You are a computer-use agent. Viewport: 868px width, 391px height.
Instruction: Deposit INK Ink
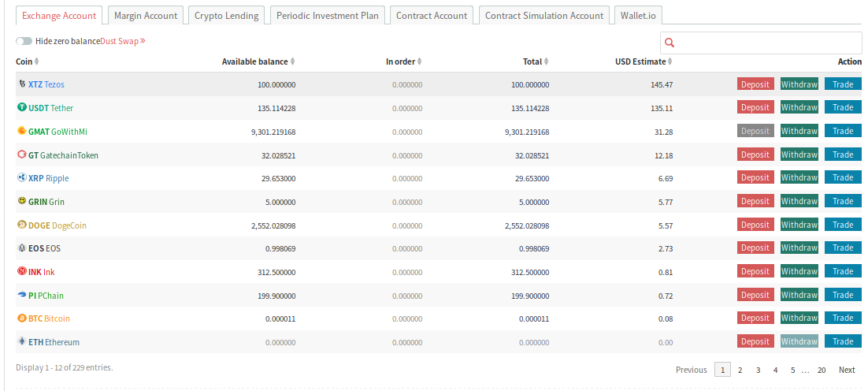[755, 271]
